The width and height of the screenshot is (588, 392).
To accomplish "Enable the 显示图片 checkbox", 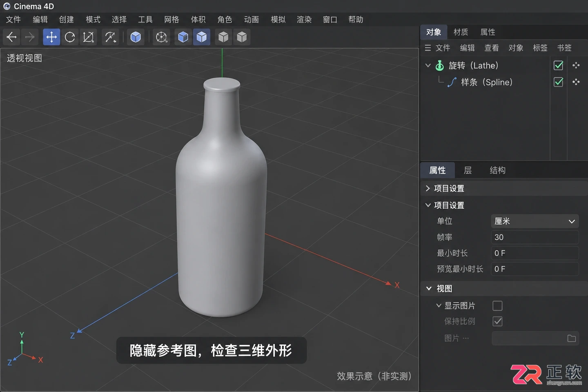I will (x=497, y=305).
